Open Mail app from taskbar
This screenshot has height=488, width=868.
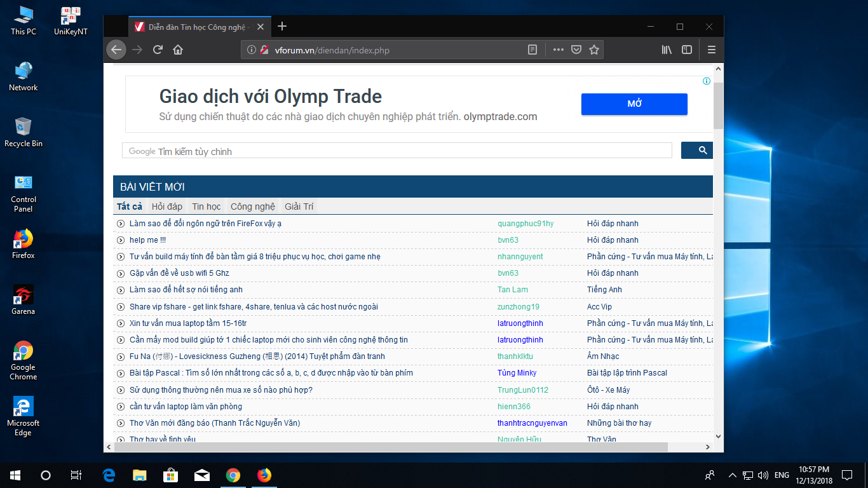point(201,475)
